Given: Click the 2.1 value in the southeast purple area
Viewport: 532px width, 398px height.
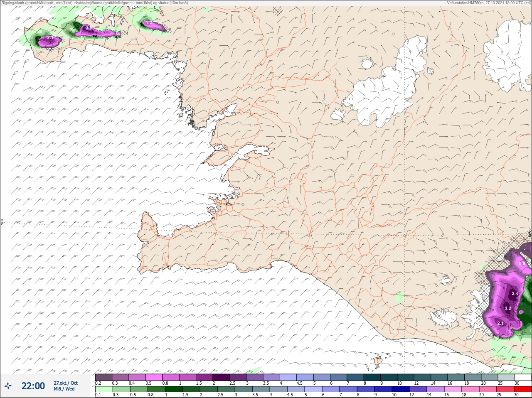Looking at the screenshot, I should [x=500, y=323].
